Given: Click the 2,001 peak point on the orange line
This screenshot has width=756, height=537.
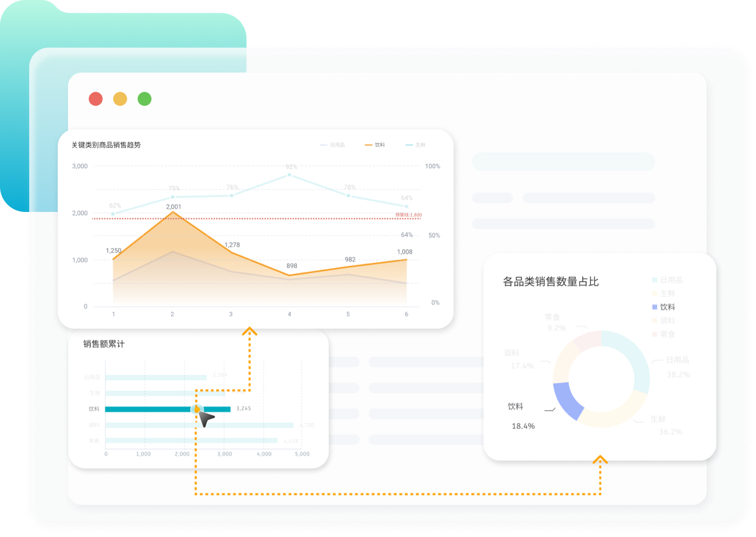Looking at the screenshot, I should [173, 212].
